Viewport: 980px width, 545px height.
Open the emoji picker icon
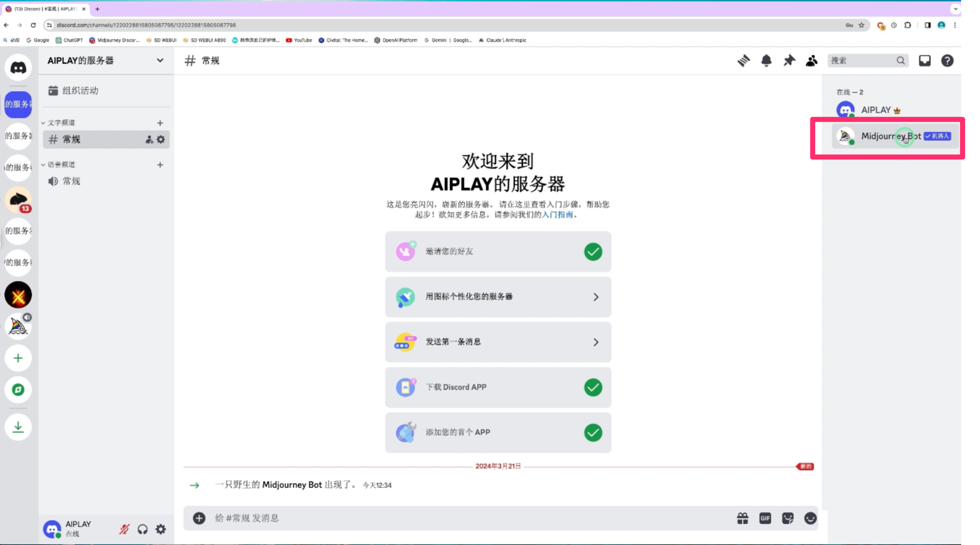point(810,518)
